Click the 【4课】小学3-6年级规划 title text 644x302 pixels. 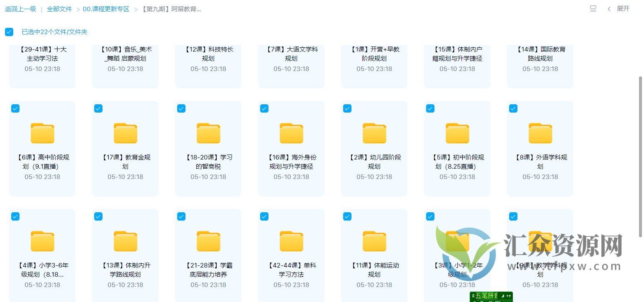tap(42, 270)
